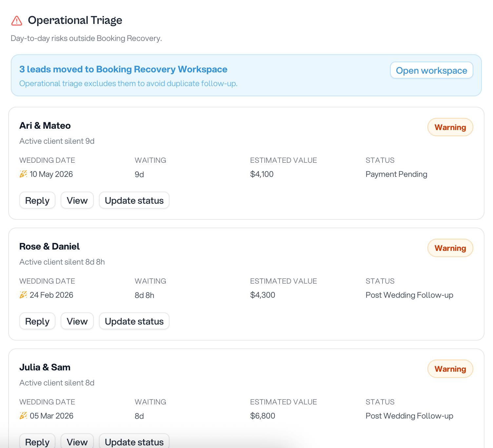Update status on Rose & Daniel's card
The width and height of the screenshot is (493, 448).
[x=134, y=321]
